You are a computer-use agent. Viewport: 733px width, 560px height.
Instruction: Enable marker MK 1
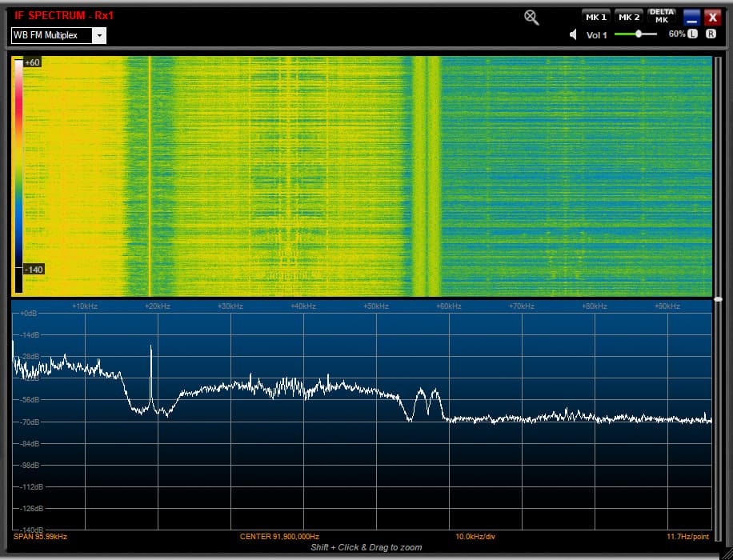point(596,17)
